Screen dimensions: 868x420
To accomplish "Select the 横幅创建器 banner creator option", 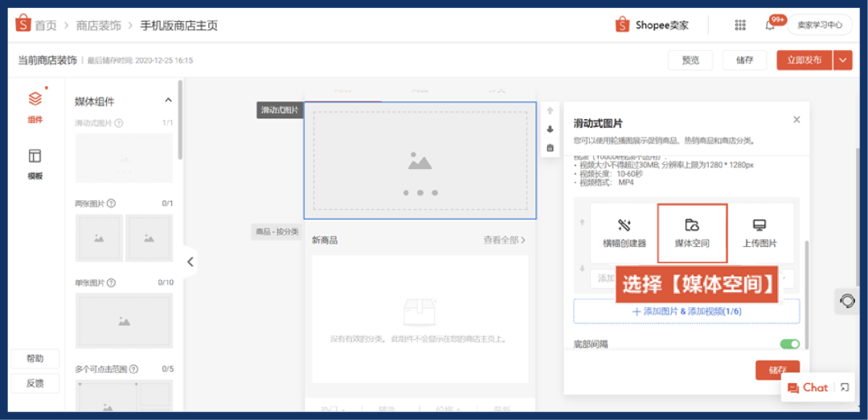I will [x=624, y=233].
